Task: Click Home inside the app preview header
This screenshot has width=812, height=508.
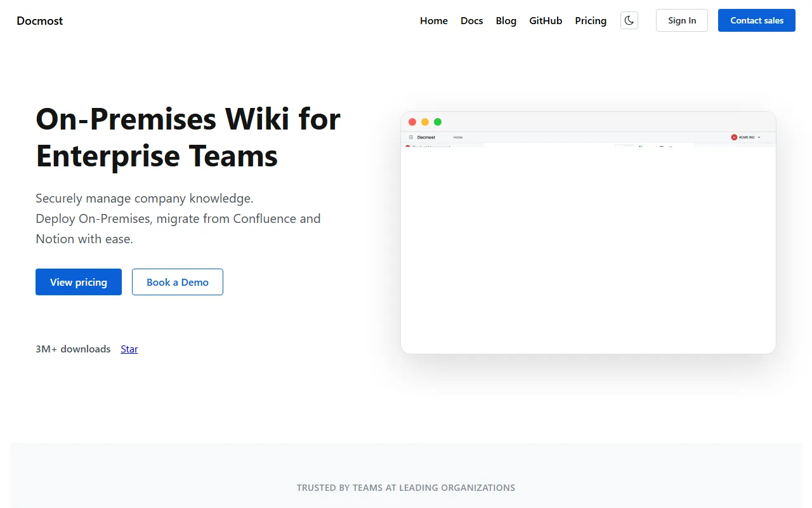Action: click(x=458, y=137)
